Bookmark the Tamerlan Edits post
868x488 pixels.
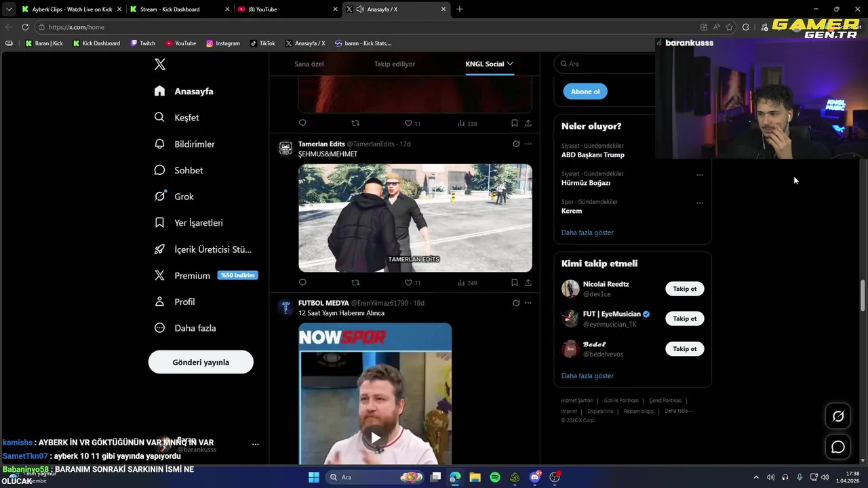(515, 283)
